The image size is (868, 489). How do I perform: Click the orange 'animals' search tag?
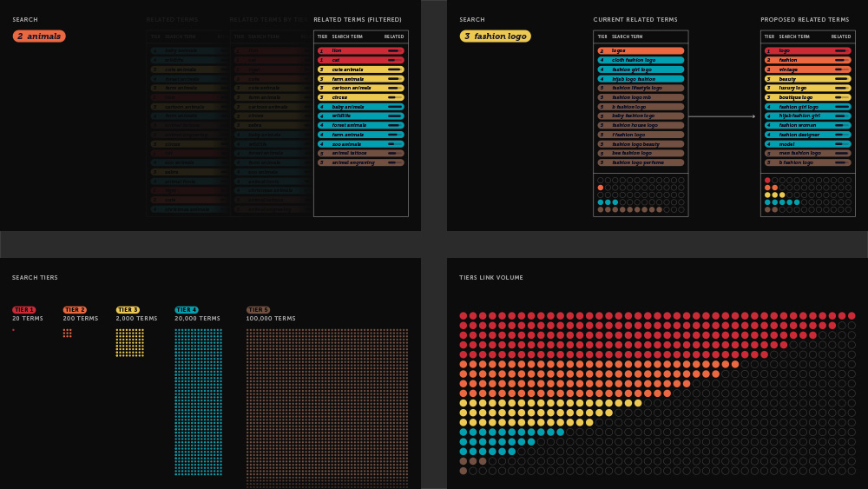(x=39, y=36)
